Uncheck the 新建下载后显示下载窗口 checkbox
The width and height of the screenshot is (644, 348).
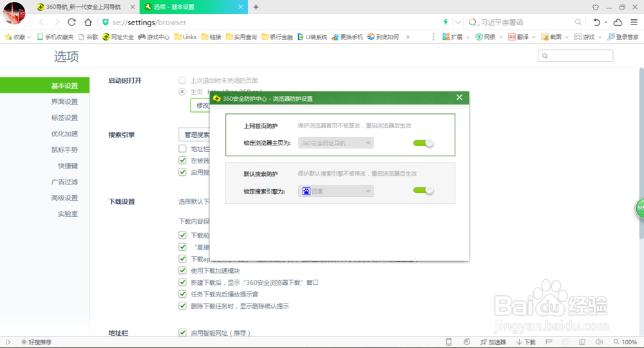[182, 282]
